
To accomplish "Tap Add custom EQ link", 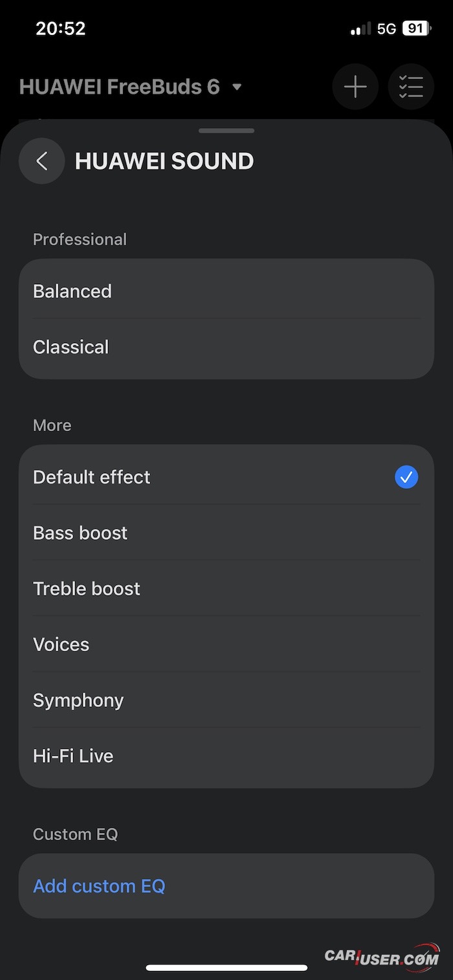I will pos(99,886).
